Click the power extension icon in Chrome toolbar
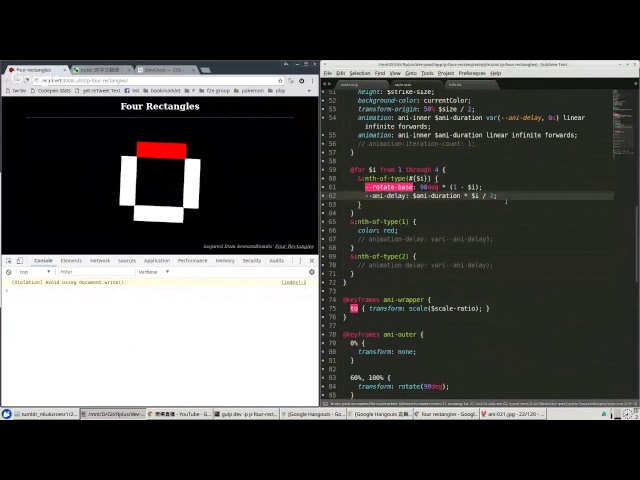The height and width of the screenshot is (480, 640). point(302,81)
